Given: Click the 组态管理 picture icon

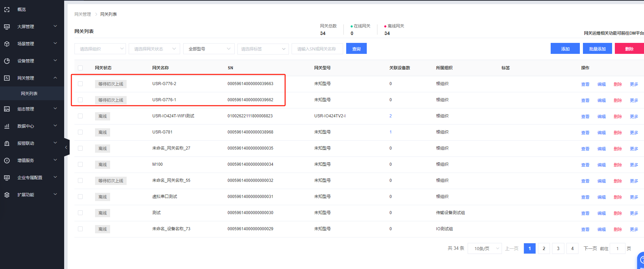Looking at the screenshot, I should click(x=7, y=109).
